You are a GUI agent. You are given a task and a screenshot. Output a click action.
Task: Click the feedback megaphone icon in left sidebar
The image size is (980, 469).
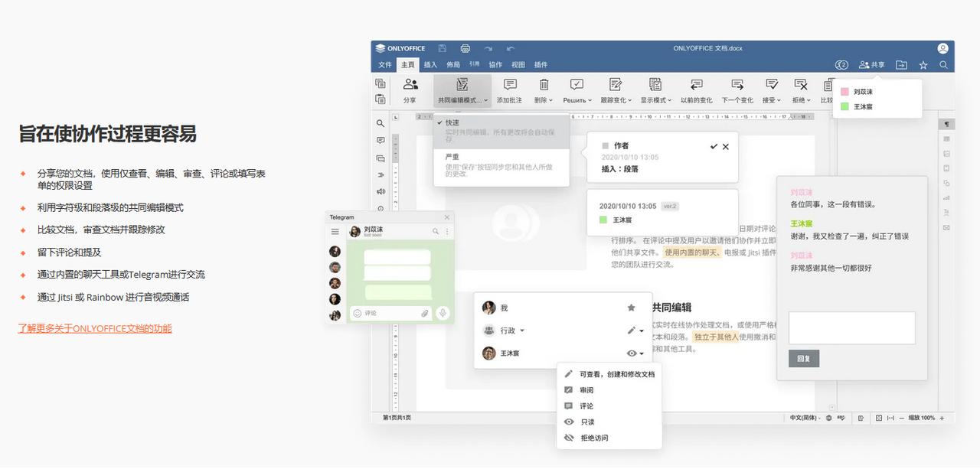tap(381, 192)
